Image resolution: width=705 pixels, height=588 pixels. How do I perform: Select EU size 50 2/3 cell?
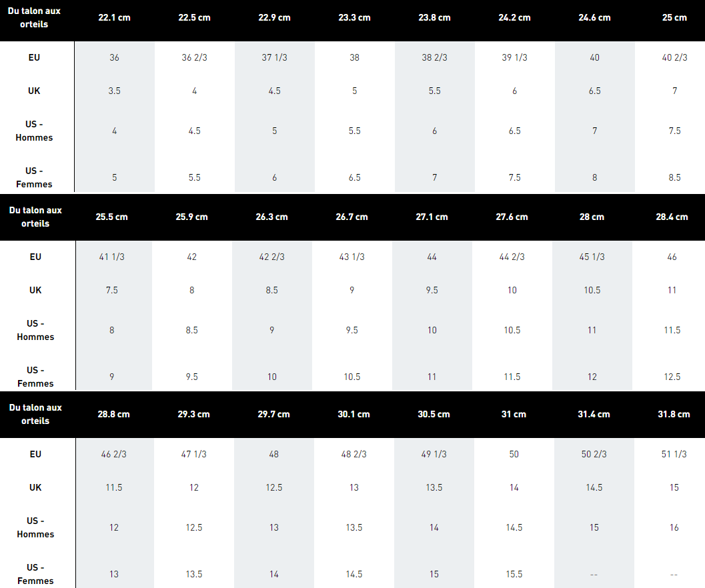(594, 454)
